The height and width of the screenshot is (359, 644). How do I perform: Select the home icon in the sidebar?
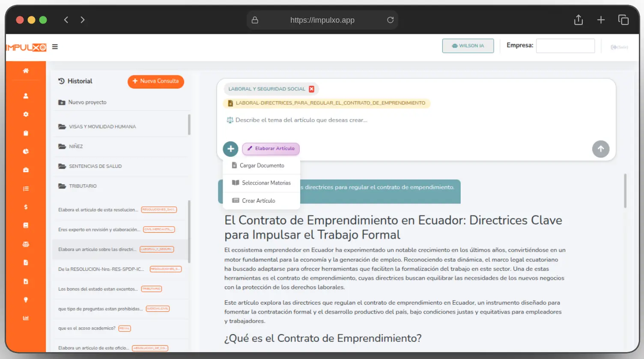(x=26, y=71)
